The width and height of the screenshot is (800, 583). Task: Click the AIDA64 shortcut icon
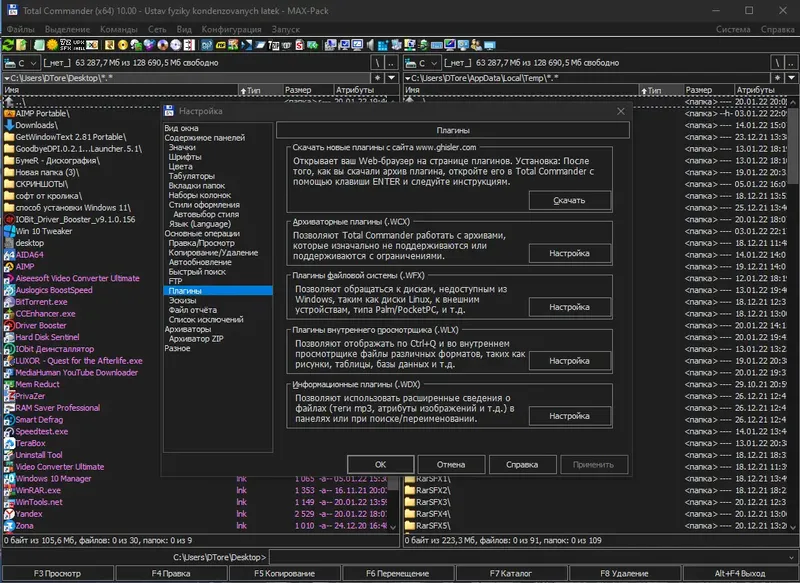pos(9,255)
